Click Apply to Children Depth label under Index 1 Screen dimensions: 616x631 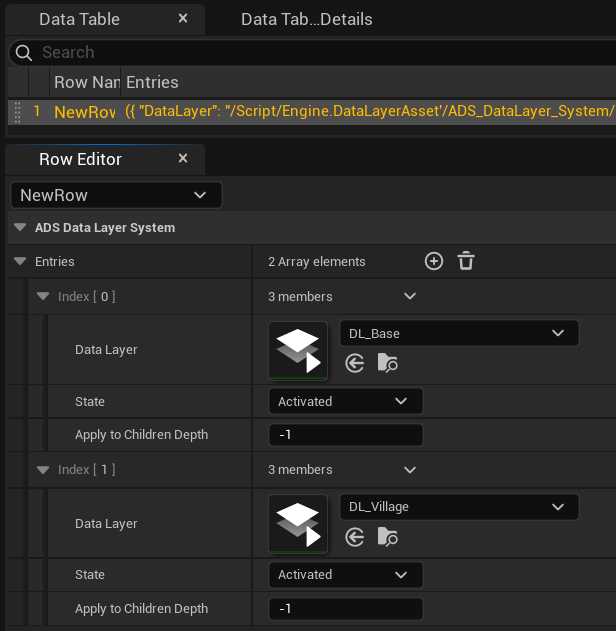coord(142,609)
